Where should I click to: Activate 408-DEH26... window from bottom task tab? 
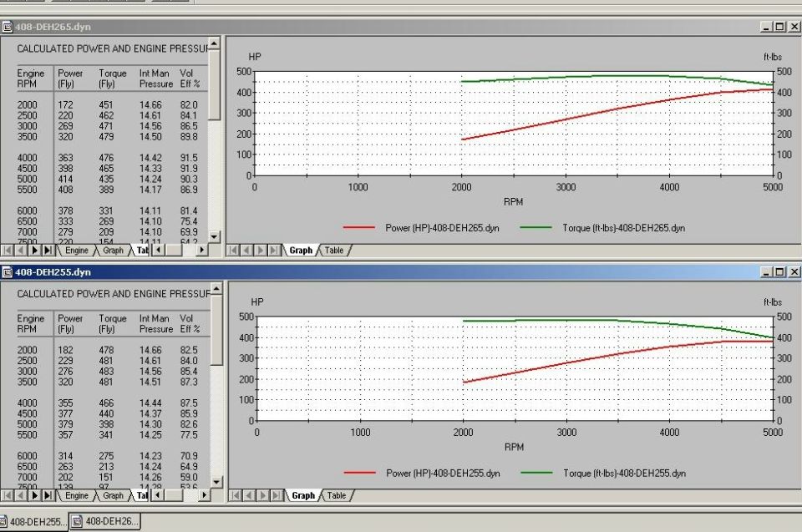[105, 521]
